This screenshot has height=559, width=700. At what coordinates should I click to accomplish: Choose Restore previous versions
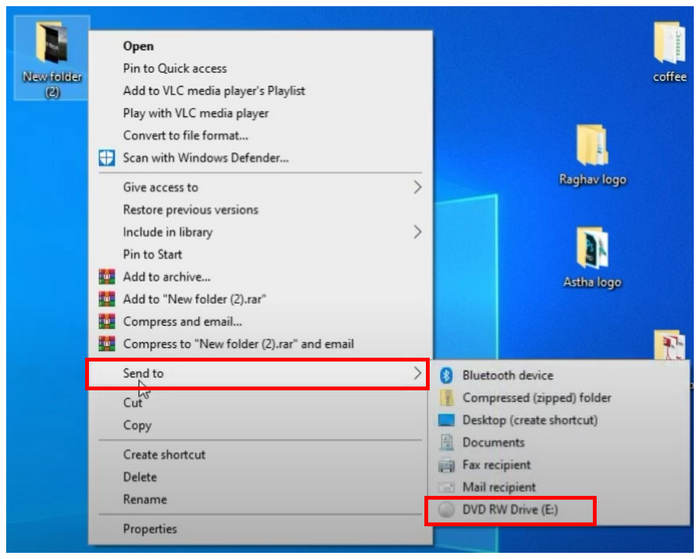click(x=260, y=210)
